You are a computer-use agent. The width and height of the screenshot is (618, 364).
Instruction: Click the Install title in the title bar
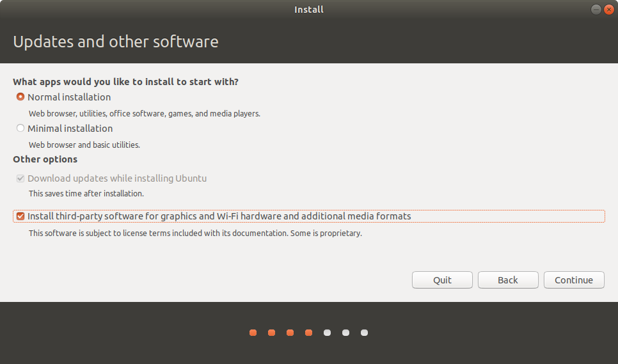(309, 10)
